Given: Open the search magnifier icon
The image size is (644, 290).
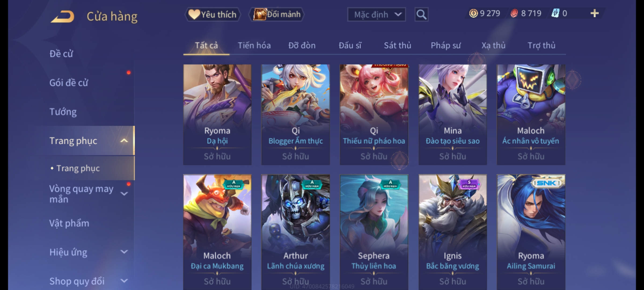Looking at the screenshot, I should pyautogui.click(x=421, y=15).
